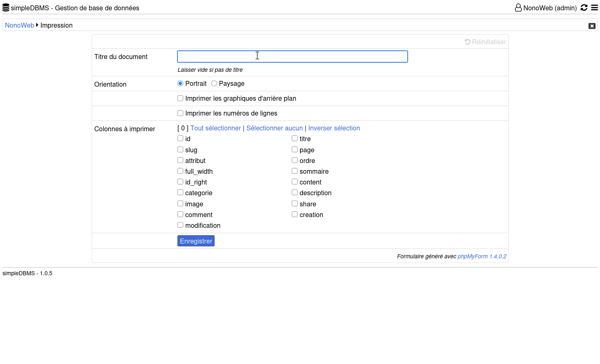Click the refresh arrows icon

584,7
